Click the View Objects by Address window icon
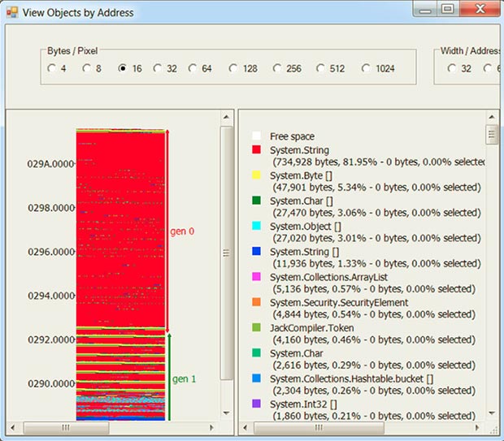Screen dimensions: 504x441 tap(12, 12)
